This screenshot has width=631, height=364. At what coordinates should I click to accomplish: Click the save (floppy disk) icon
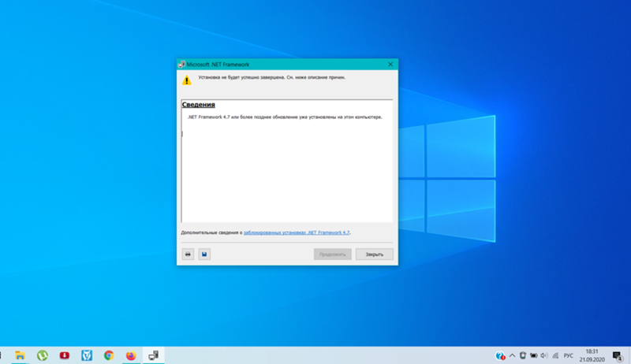point(204,254)
